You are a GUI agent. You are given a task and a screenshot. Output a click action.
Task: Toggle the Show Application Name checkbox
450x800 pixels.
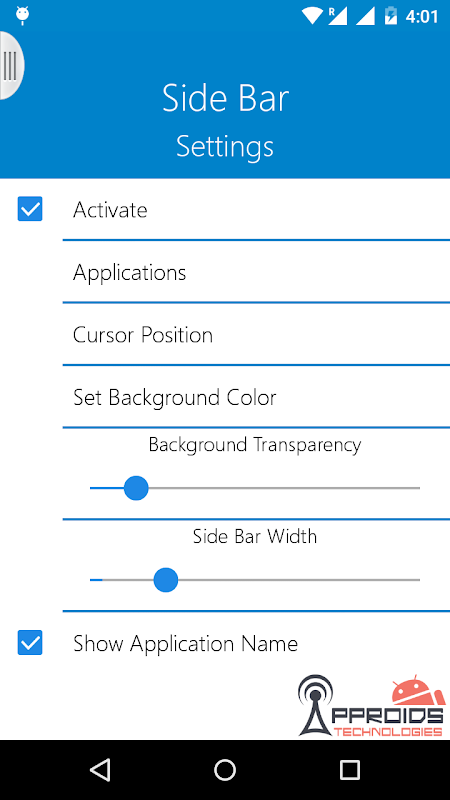point(30,643)
